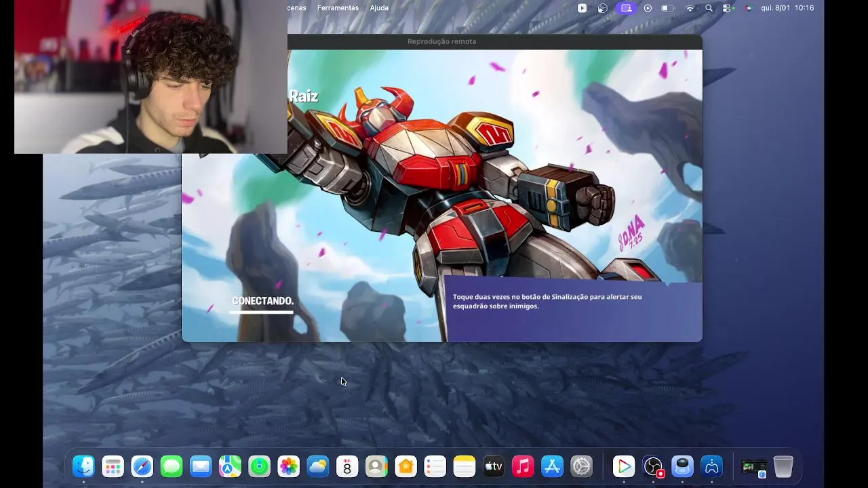
Task: Open Photos app in dock
Action: (289, 466)
